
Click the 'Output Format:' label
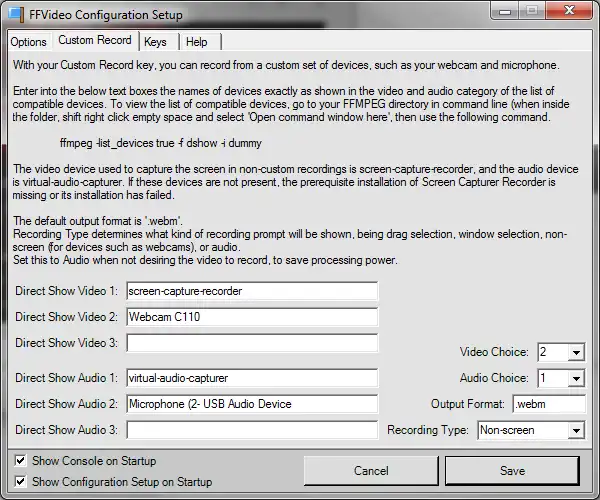(x=468, y=404)
